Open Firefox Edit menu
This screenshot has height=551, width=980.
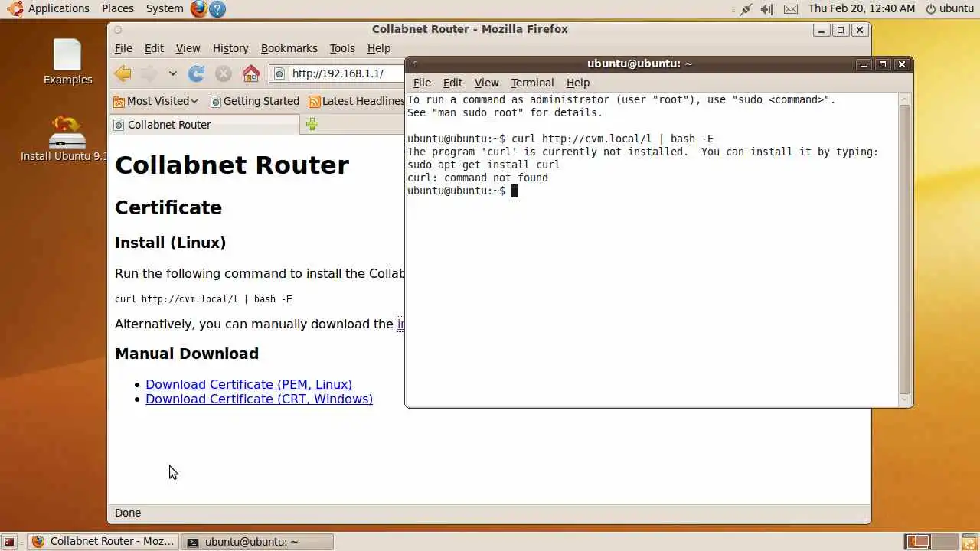pyautogui.click(x=154, y=48)
